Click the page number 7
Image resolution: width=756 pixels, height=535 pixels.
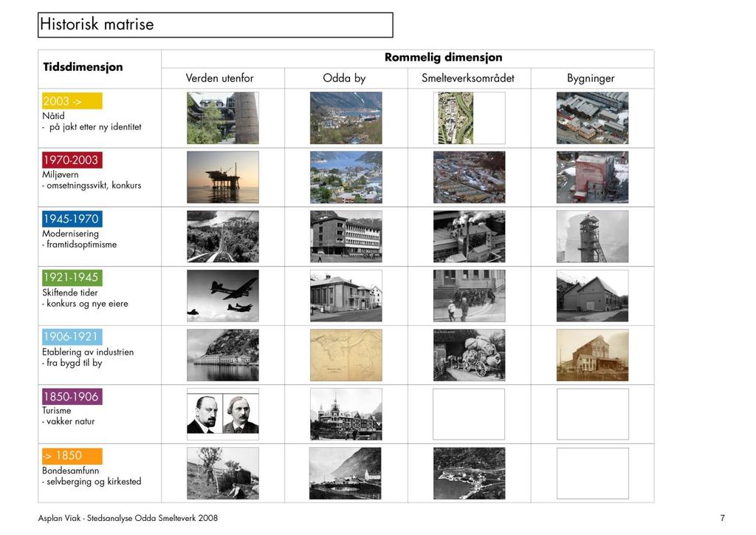coord(722,518)
